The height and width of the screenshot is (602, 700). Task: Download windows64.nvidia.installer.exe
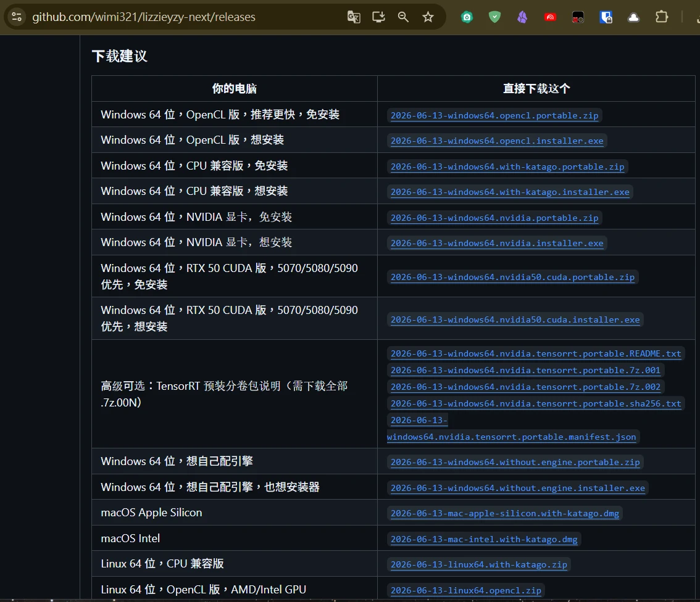pyautogui.click(x=497, y=244)
